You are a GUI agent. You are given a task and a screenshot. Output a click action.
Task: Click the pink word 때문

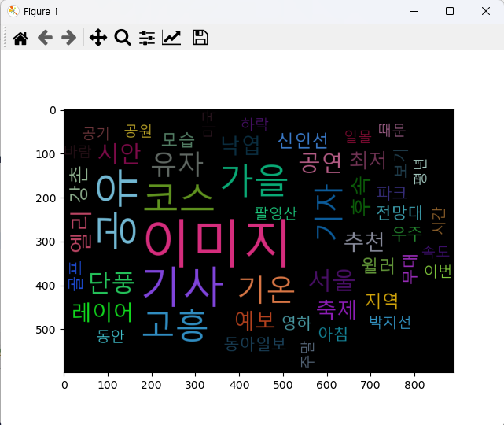pyautogui.click(x=392, y=131)
